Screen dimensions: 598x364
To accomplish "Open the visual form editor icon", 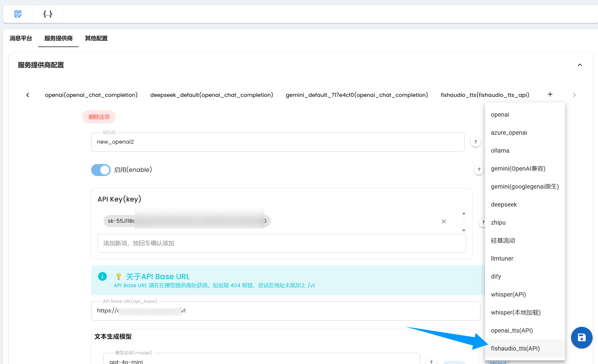I will point(18,14).
